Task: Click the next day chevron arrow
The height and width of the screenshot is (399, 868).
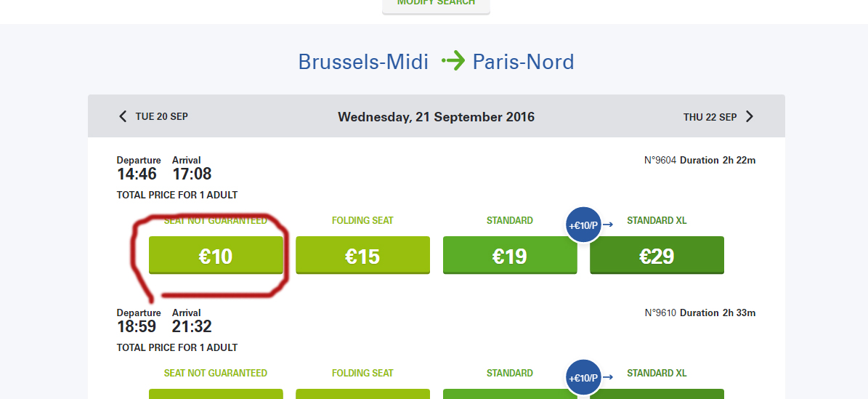Action: [x=750, y=116]
